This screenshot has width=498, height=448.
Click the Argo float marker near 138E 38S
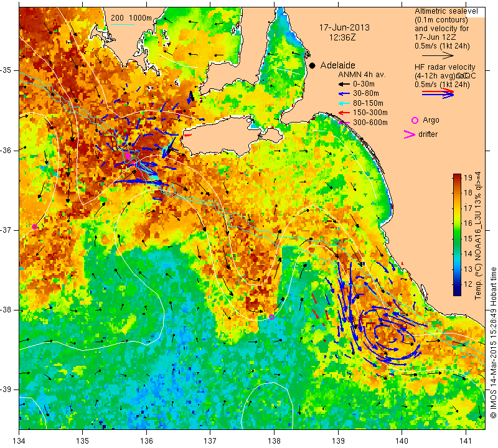(271, 317)
